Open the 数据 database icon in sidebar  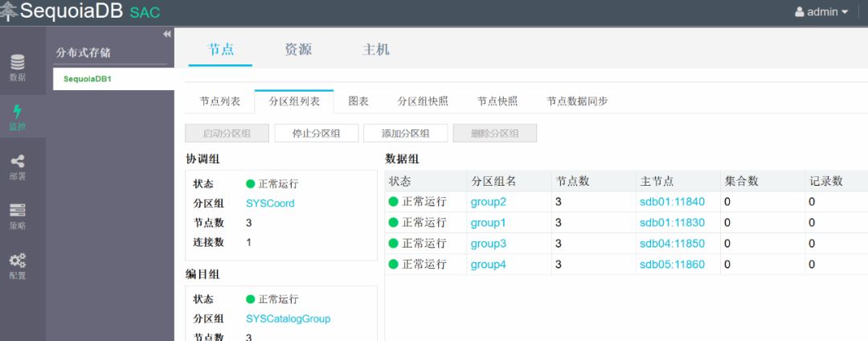(17, 63)
